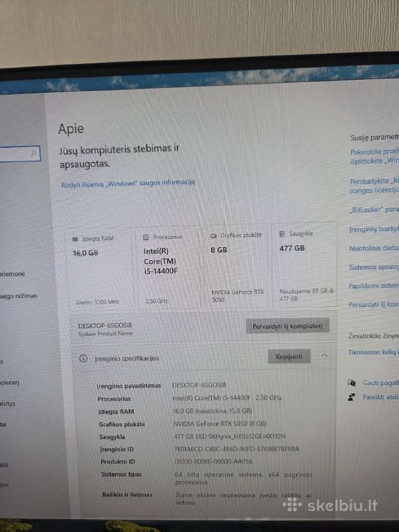Select the Įdiegta RAM 16,0 GB card

[100, 269]
